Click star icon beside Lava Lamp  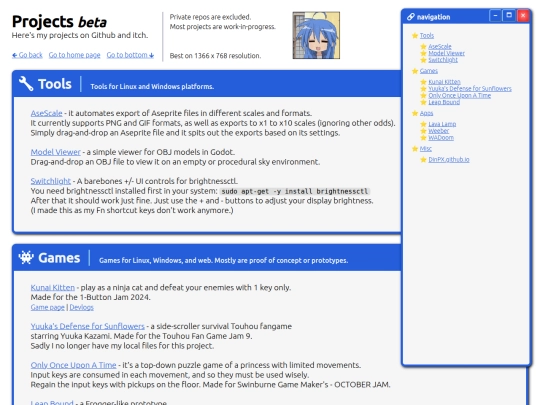[x=424, y=124]
